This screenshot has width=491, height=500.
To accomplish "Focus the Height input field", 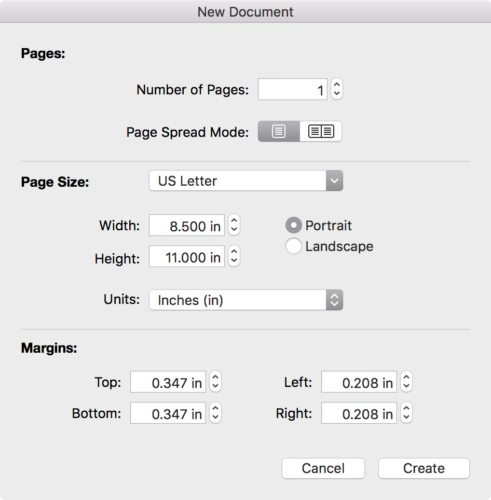I will 187,256.
